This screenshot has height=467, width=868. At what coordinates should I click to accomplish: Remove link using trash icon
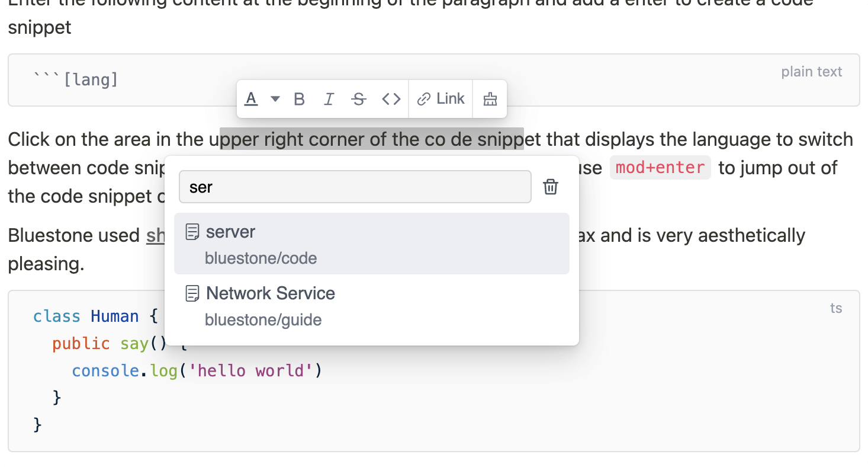click(x=551, y=187)
